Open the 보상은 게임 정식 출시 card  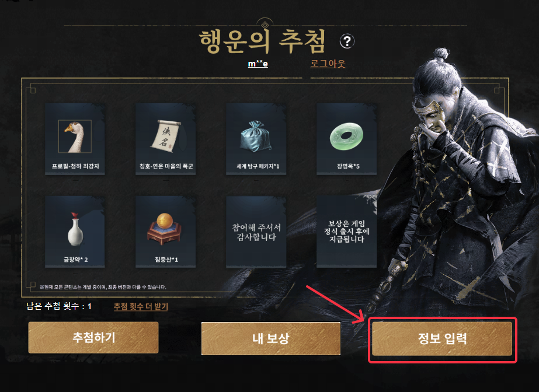click(346, 232)
